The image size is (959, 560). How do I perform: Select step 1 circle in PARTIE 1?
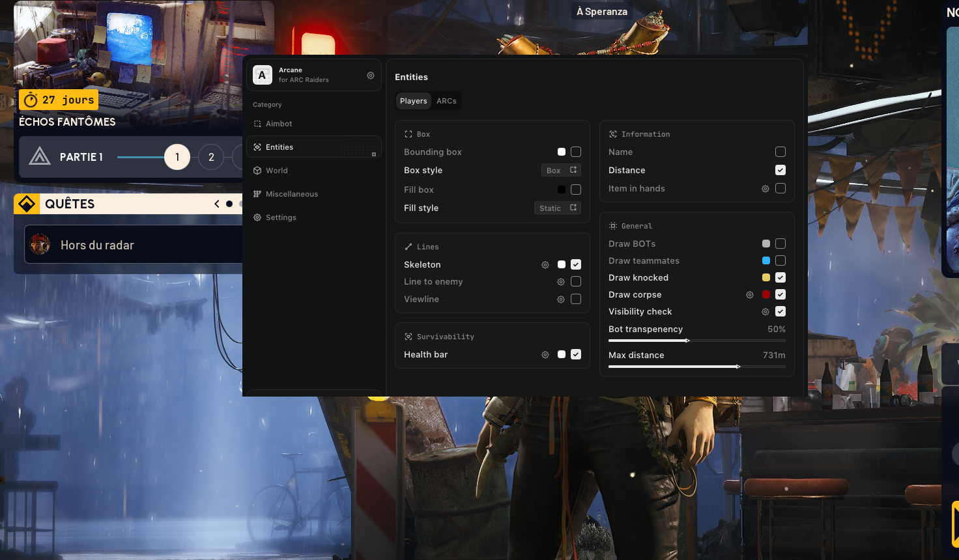pyautogui.click(x=177, y=157)
